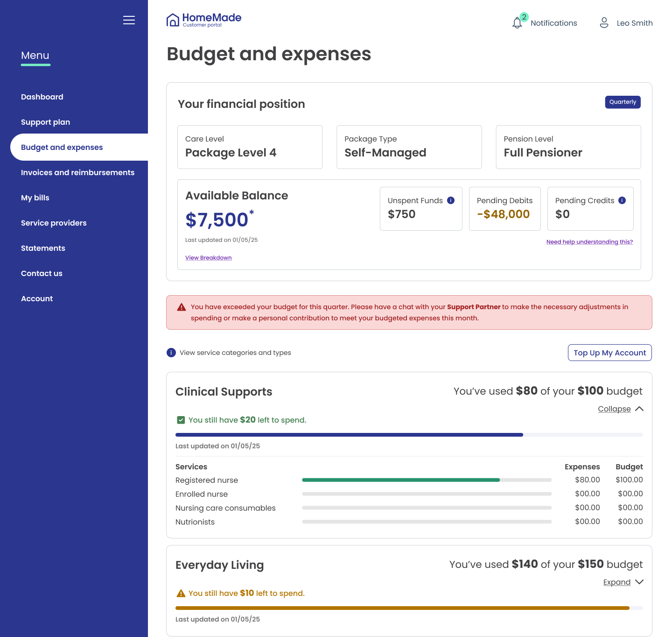Select the Care Level Package Level 4 card
Image resolution: width=672 pixels, height=637 pixels.
click(x=250, y=147)
